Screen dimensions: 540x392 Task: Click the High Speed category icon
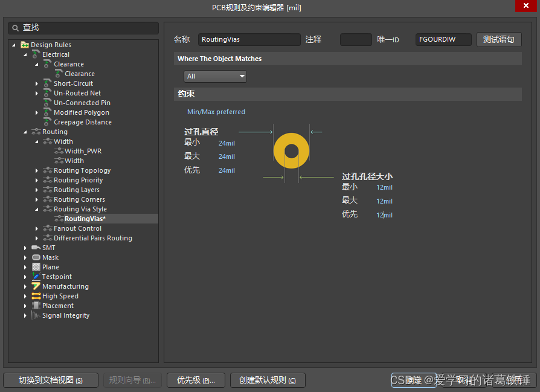(36, 296)
